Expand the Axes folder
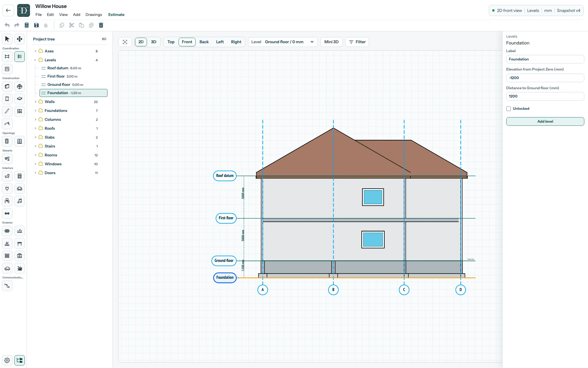This screenshot has width=588, height=368. pos(36,51)
